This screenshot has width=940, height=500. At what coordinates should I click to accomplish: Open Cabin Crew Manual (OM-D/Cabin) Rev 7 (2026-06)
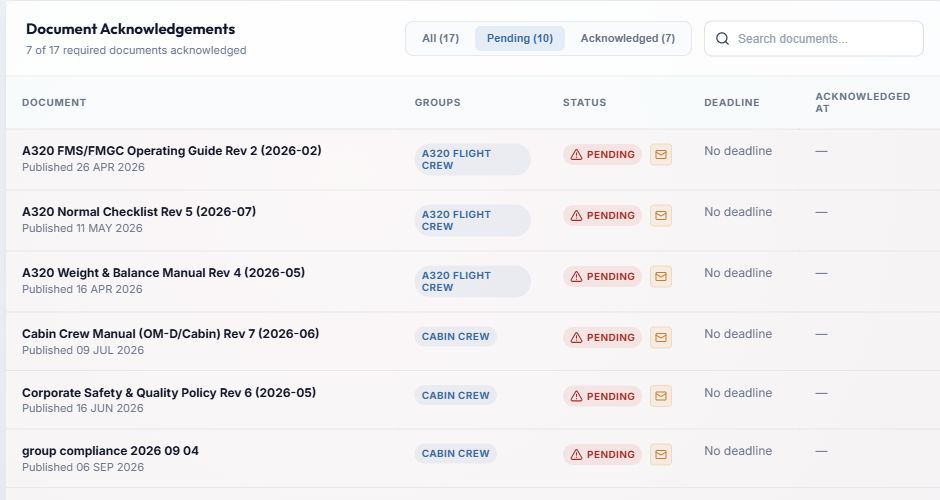[171, 334]
